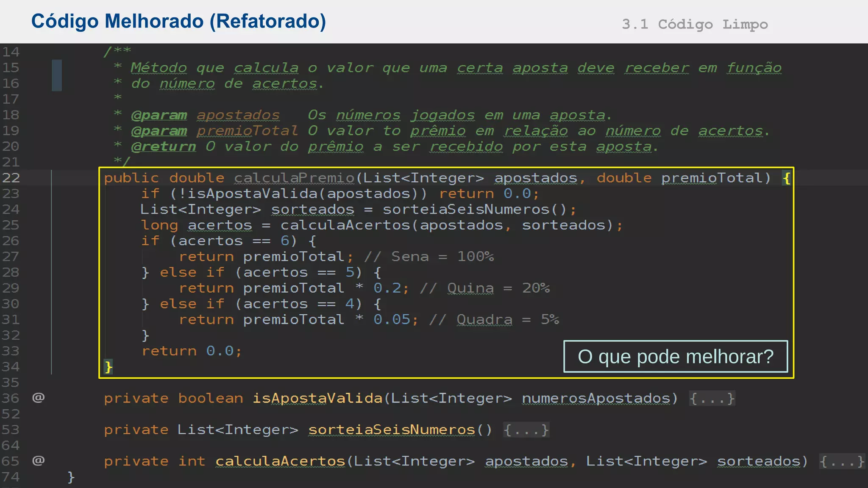Click the 'O que pode melhorar?' box
This screenshot has height=488, width=868.
pyautogui.click(x=676, y=357)
